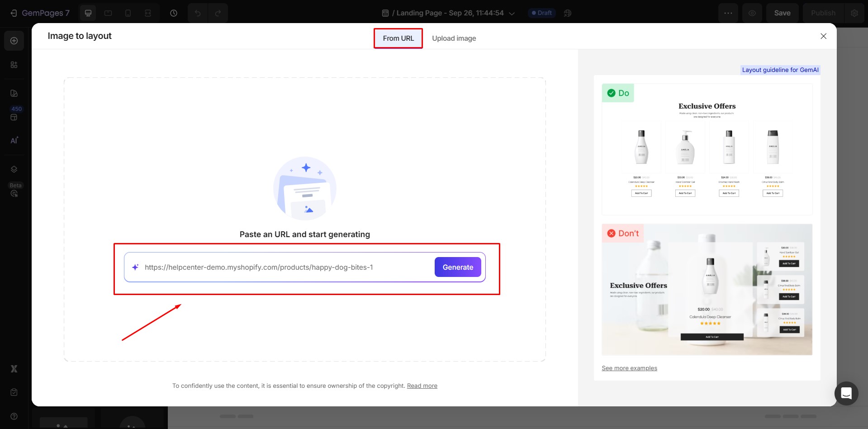Open the copyright Read more link
Viewport: 868px width, 429px height.
[422, 386]
